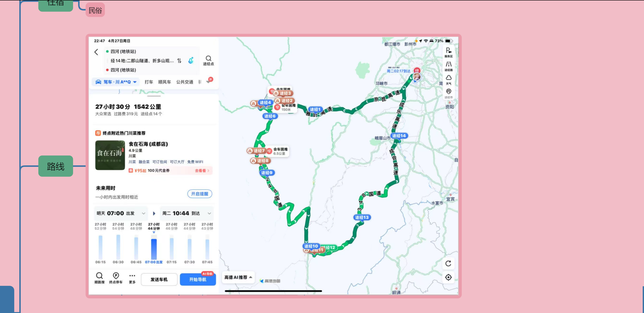Select the 07:30 departure bar
The width and height of the screenshot is (644, 313).
[189, 248]
